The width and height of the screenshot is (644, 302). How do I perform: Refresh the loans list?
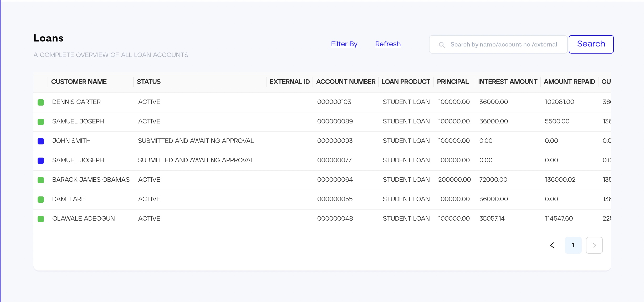pos(388,44)
